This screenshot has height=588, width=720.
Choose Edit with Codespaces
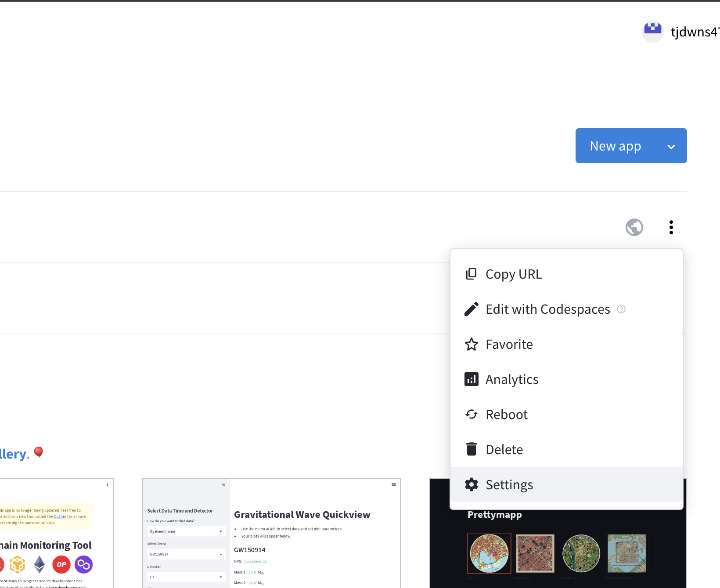(566, 309)
